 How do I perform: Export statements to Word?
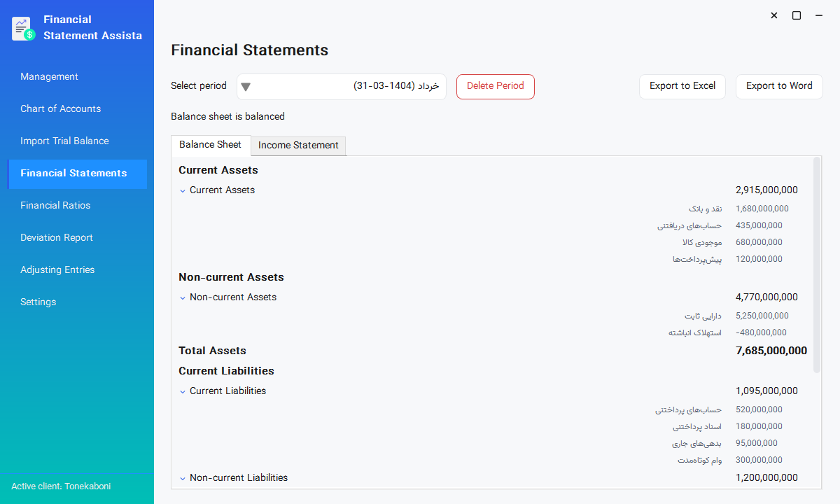779,87
